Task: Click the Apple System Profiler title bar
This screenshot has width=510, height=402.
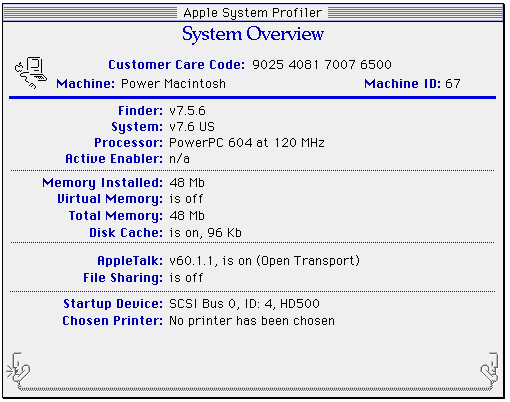Action: click(253, 13)
